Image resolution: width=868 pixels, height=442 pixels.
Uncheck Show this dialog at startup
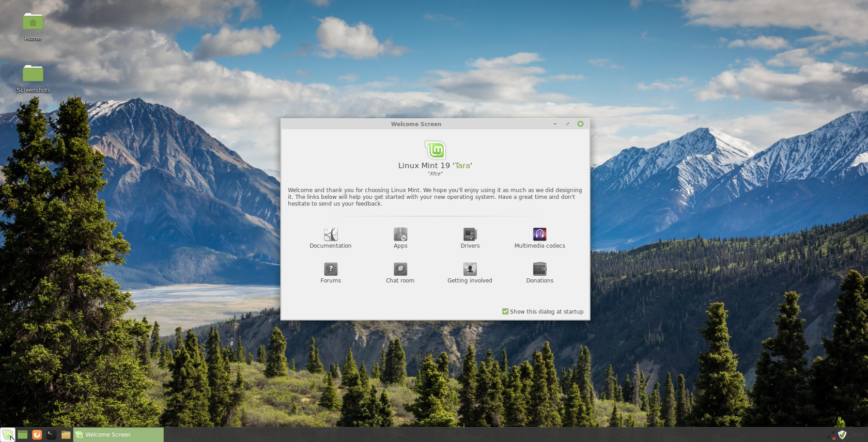coord(505,311)
